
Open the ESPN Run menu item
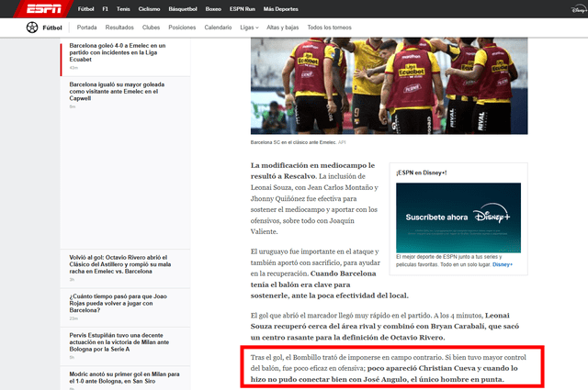(x=243, y=9)
